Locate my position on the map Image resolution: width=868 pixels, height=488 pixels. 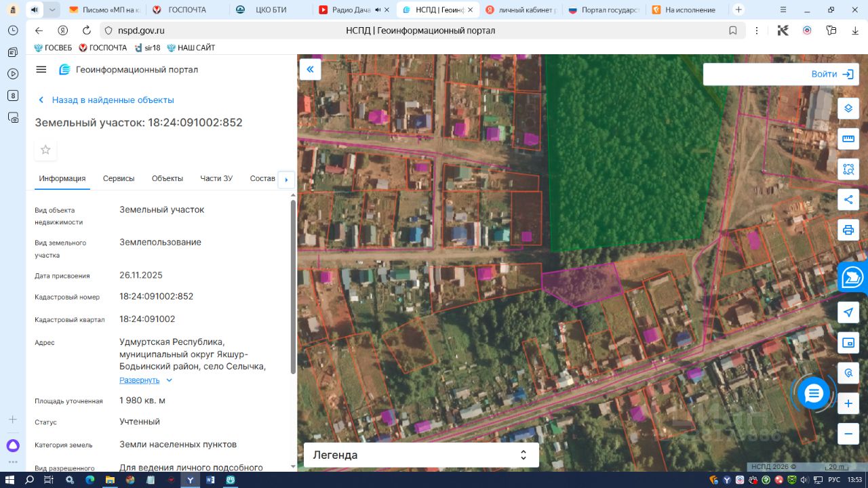848,312
